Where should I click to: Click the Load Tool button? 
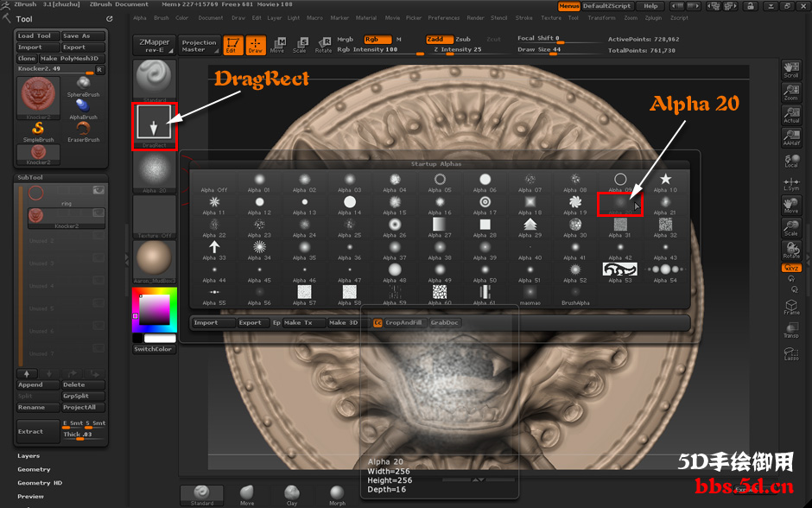38,35
